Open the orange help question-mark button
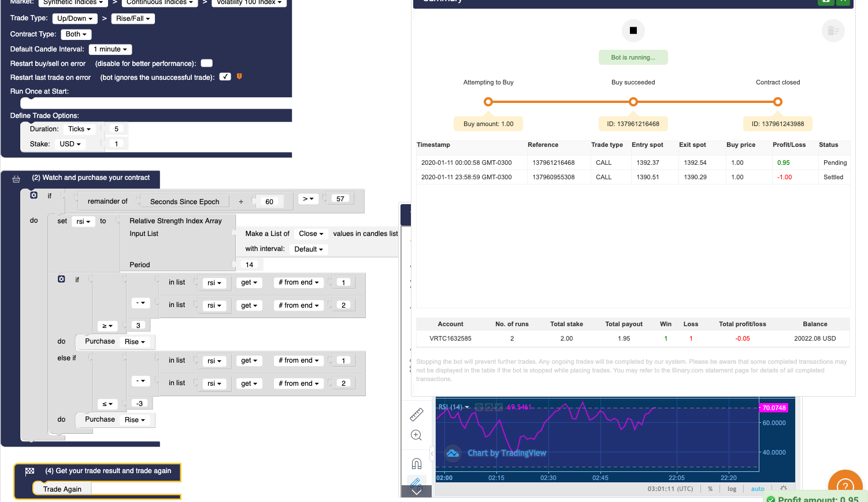Viewport: 868px width, 502px height. (x=845, y=486)
